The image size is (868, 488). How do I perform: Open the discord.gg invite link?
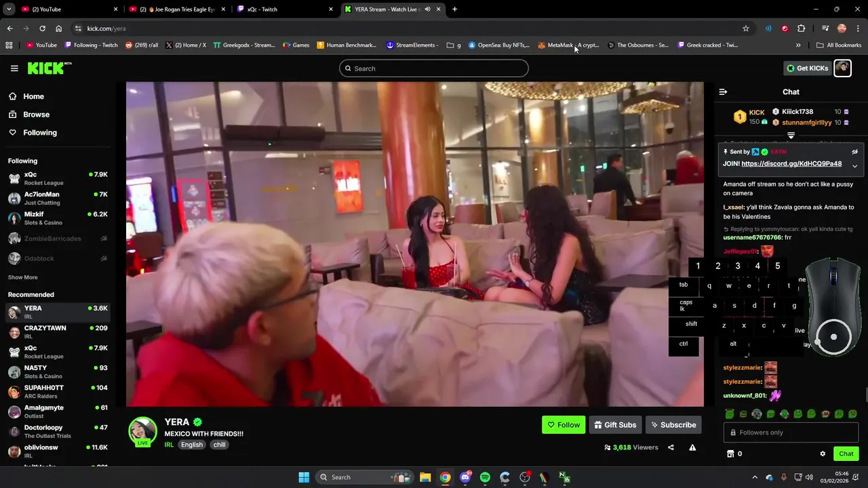(791, 163)
